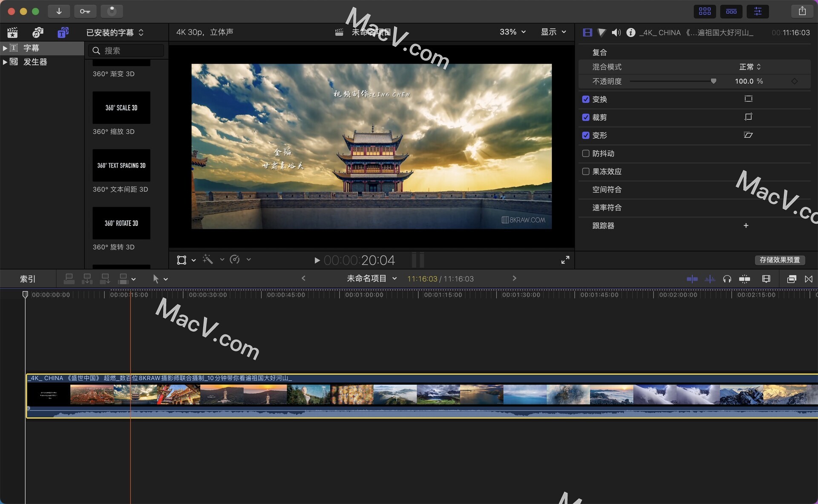
Task: Click the background tasks circle indicator
Action: coord(112,11)
